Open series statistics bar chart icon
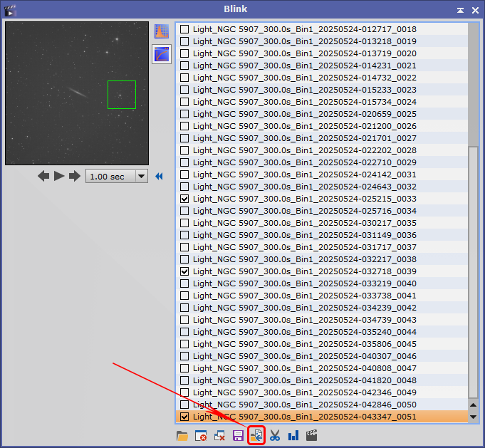Screen dimensions: 485x448 293,436
